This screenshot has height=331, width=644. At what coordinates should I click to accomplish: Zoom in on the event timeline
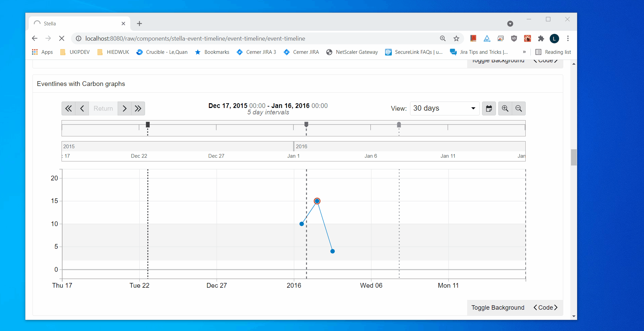(x=505, y=108)
